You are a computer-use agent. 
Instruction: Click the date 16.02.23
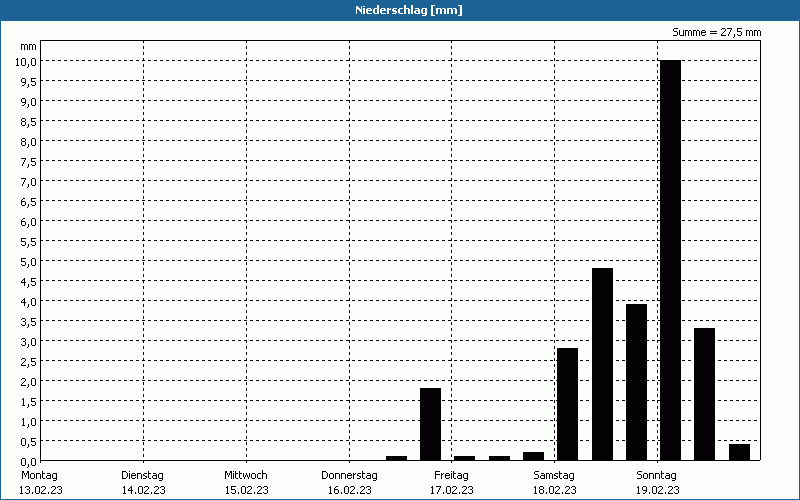click(349, 490)
